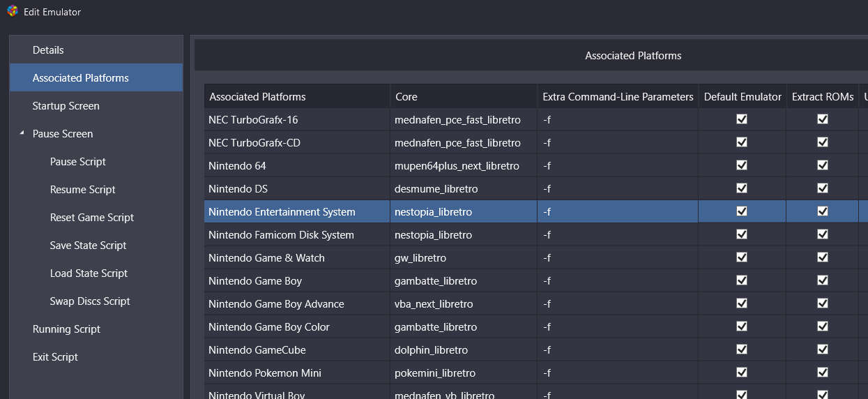Select the Nintendo 64 platform cell
This screenshot has width=868, height=399.
pos(297,165)
